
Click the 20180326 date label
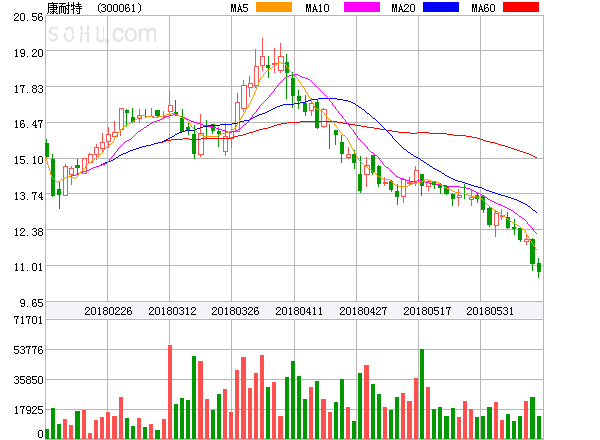235,311
